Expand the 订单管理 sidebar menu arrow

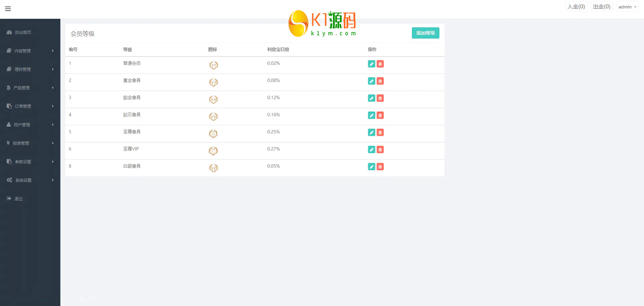pyautogui.click(x=53, y=106)
